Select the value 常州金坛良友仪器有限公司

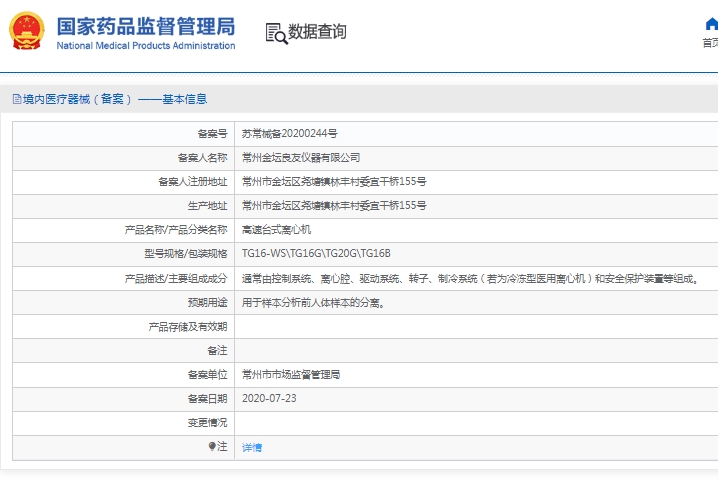[301, 158]
